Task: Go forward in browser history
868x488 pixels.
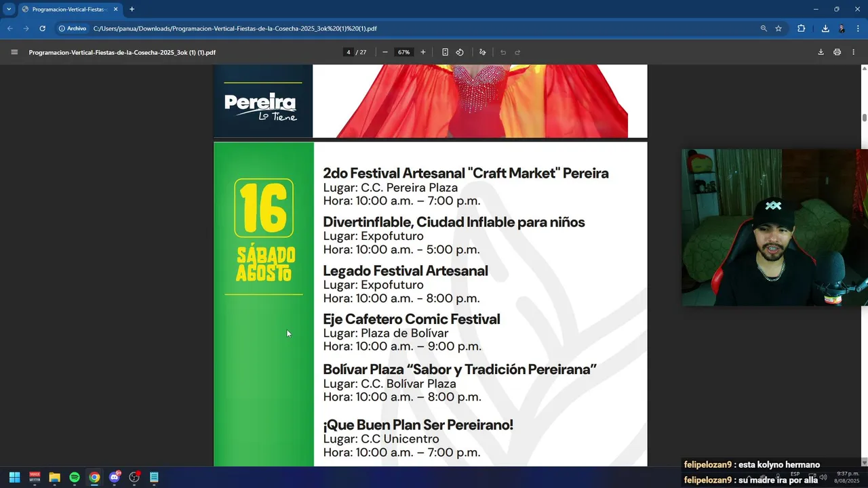Action: coord(26,28)
